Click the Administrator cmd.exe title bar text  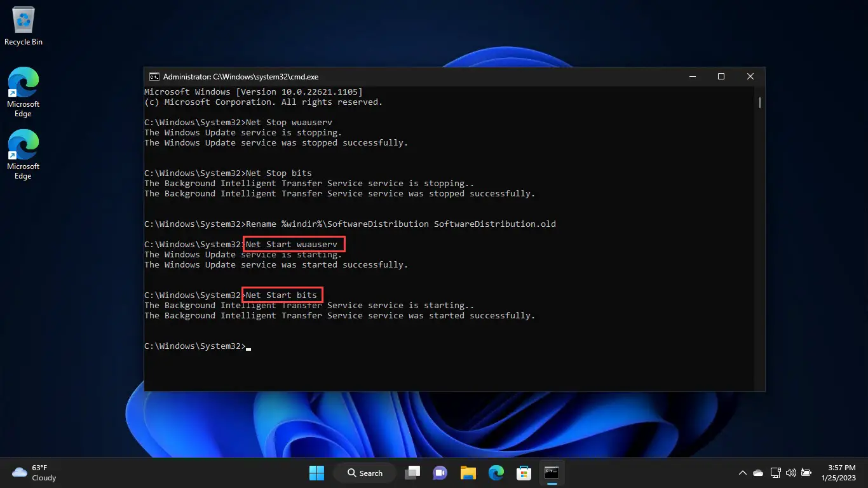pyautogui.click(x=241, y=76)
